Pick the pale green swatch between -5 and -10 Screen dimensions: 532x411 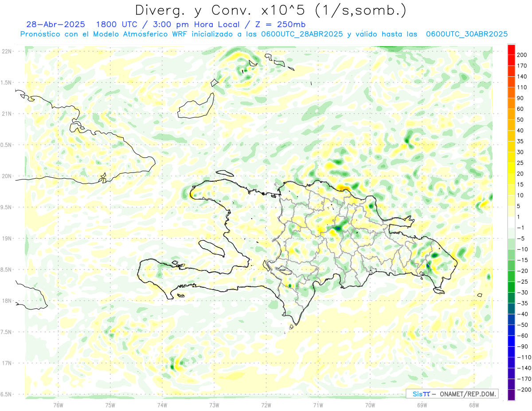(511, 244)
